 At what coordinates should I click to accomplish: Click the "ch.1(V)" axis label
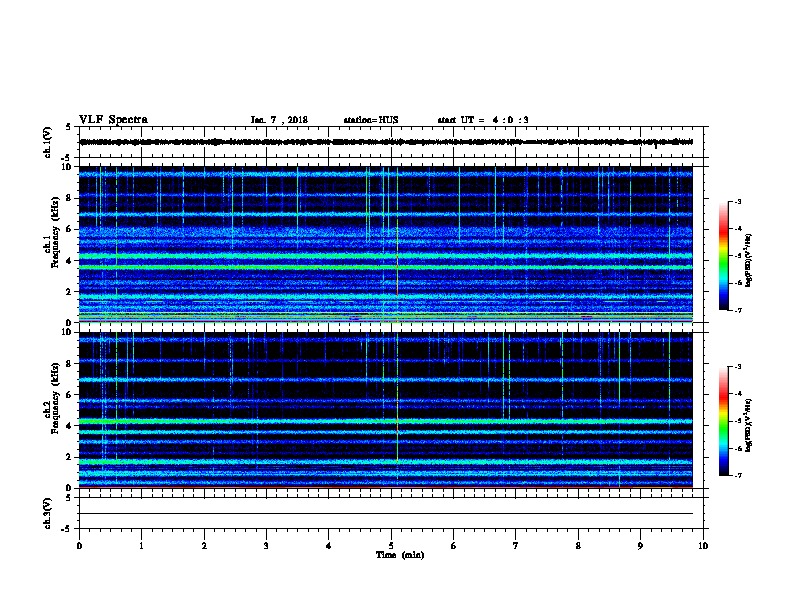pyautogui.click(x=48, y=142)
